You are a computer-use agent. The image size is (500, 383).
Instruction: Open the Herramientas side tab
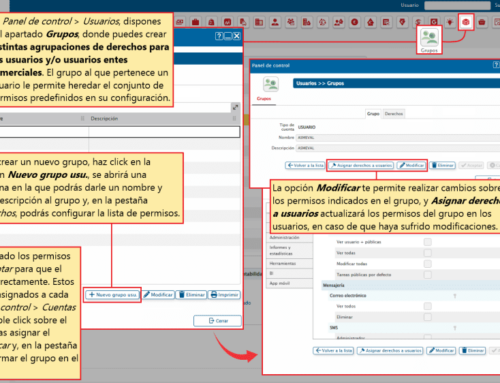click(x=289, y=263)
